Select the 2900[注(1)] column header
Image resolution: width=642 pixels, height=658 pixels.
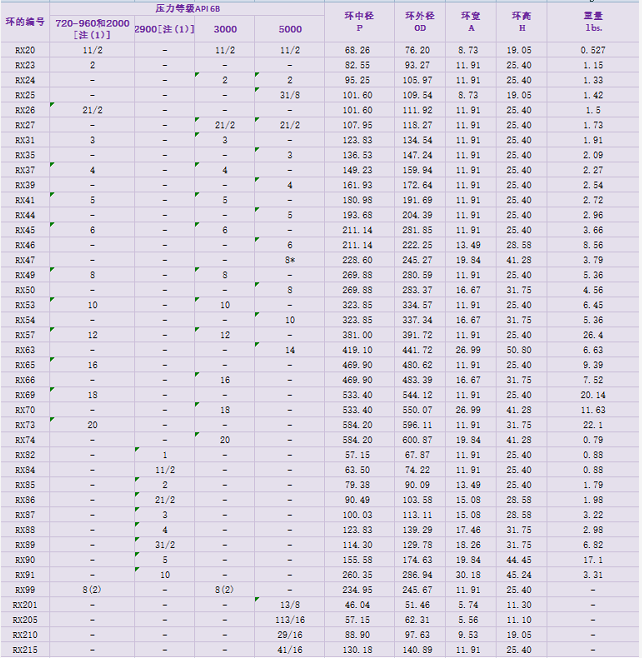tap(164, 29)
